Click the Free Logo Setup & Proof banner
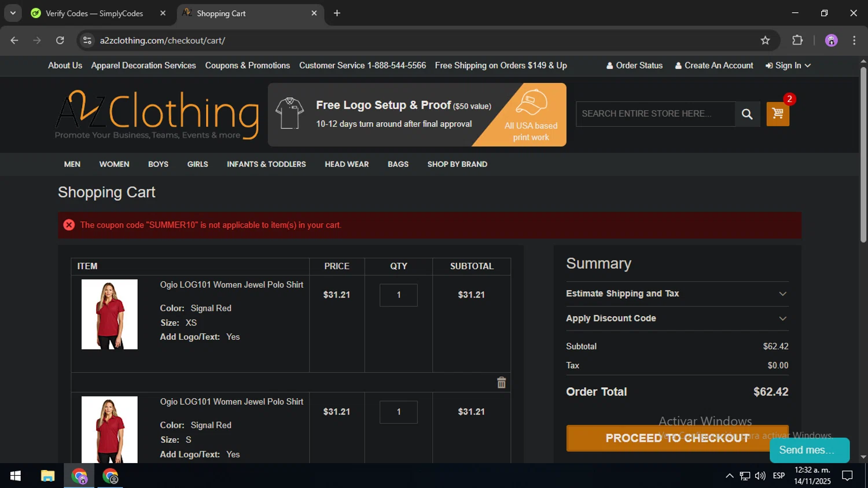Viewport: 868px width, 488px height. click(x=417, y=115)
